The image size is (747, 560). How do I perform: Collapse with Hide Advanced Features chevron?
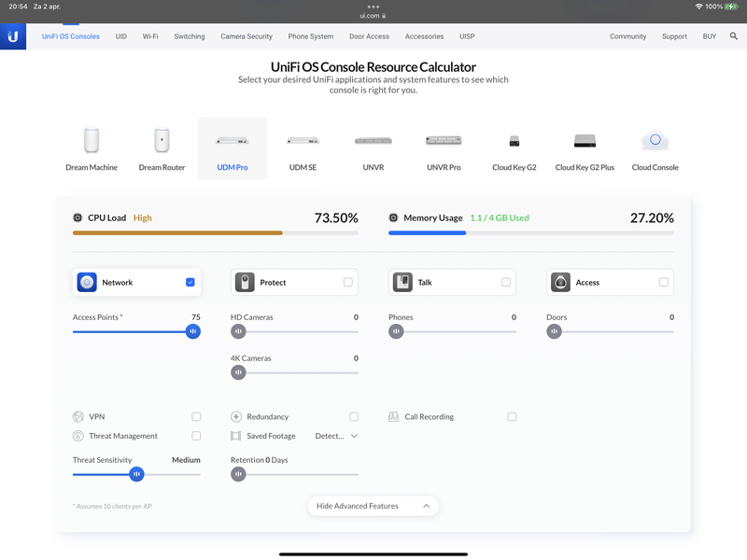(x=427, y=506)
